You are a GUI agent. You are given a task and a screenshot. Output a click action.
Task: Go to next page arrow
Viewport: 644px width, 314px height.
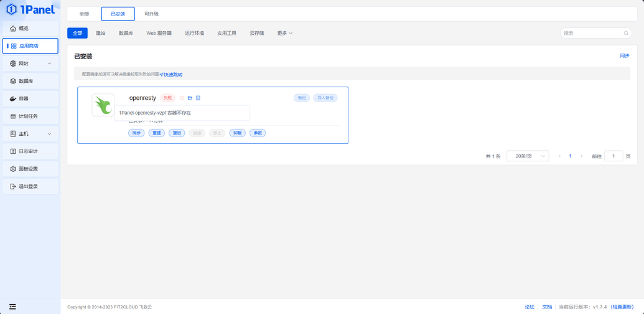click(x=581, y=156)
